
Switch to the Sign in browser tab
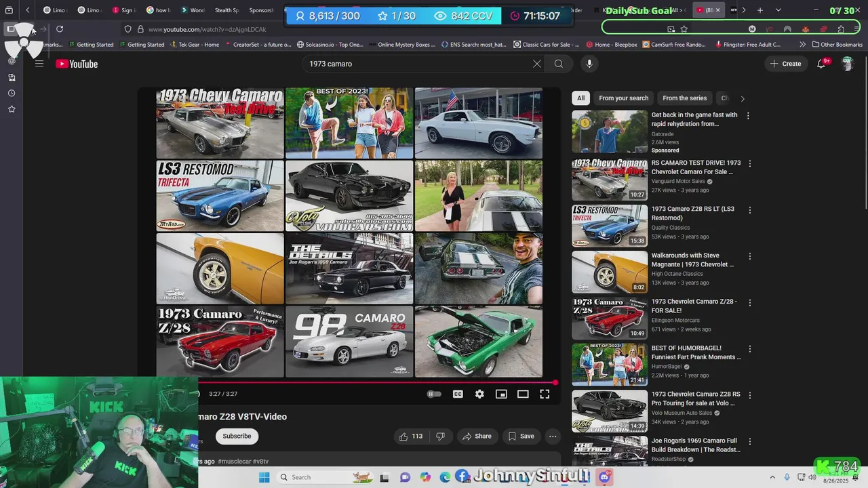[x=125, y=10]
